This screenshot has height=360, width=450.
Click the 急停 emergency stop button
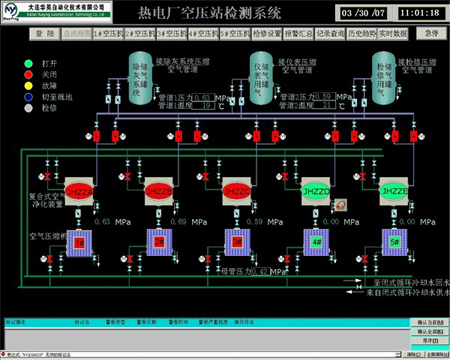pos(432,33)
